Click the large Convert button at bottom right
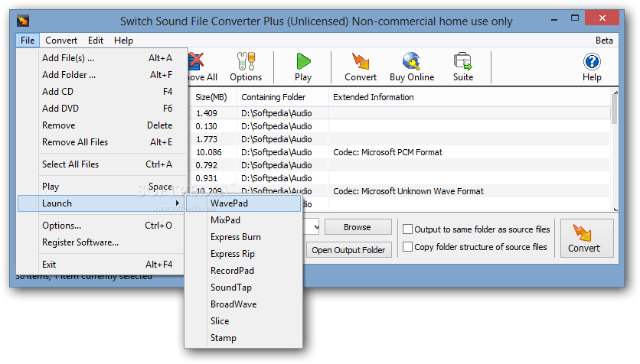 click(x=587, y=239)
